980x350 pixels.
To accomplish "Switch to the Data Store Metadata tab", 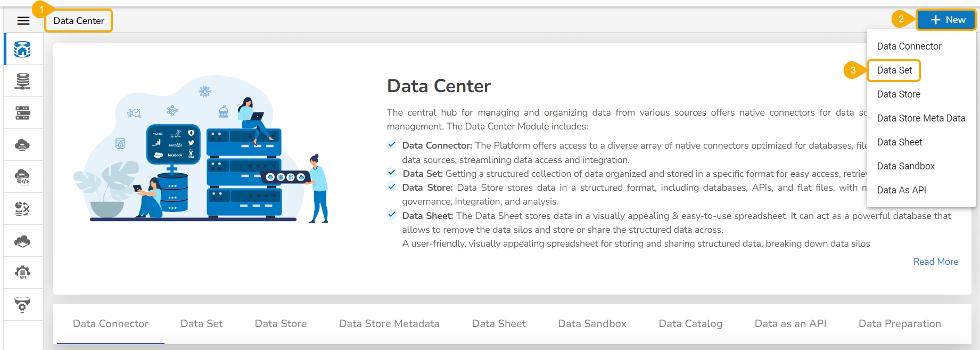I will [389, 323].
